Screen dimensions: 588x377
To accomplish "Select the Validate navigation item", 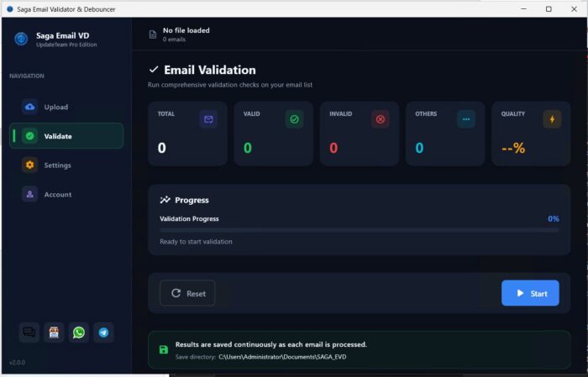I will click(66, 136).
